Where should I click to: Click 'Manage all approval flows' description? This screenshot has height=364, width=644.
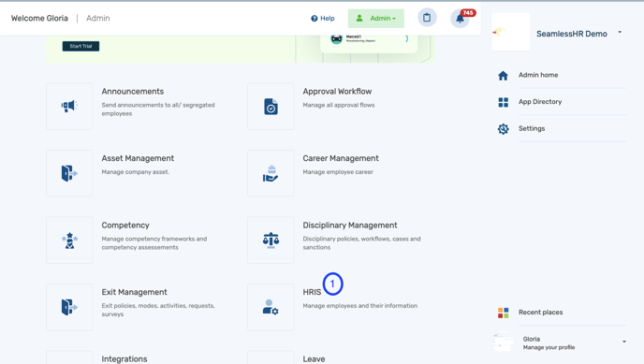(339, 105)
